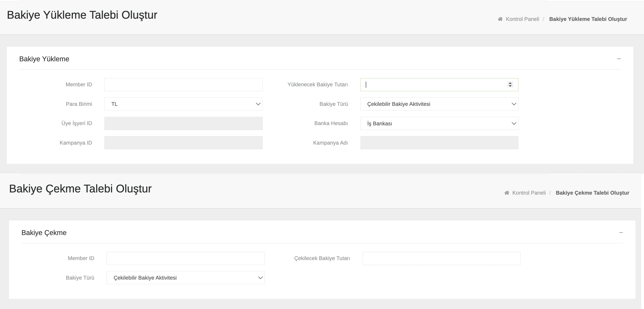Click home icon beside lower Kontrol Paneli

(x=507, y=193)
